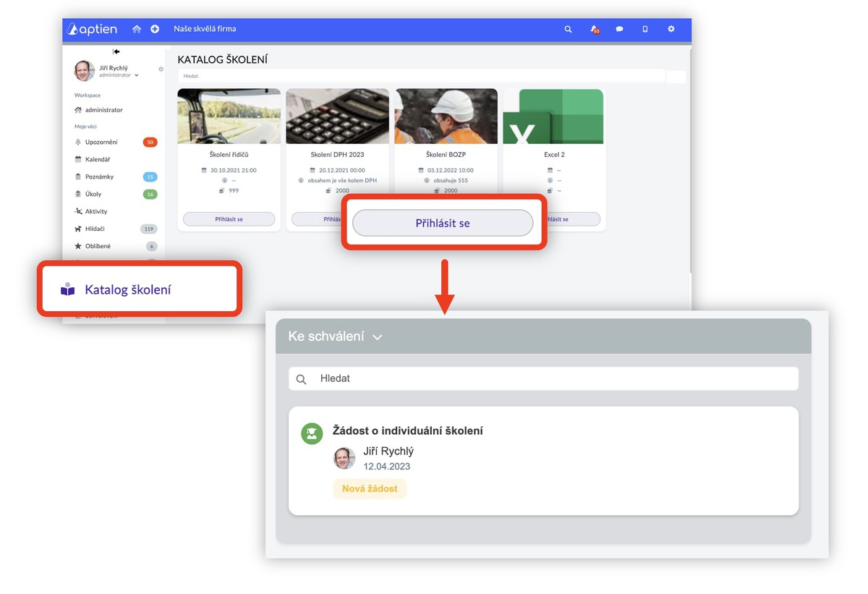The height and width of the screenshot is (594, 868).
Task: Click the Školení řidičů title
Action: click(x=229, y=155)
